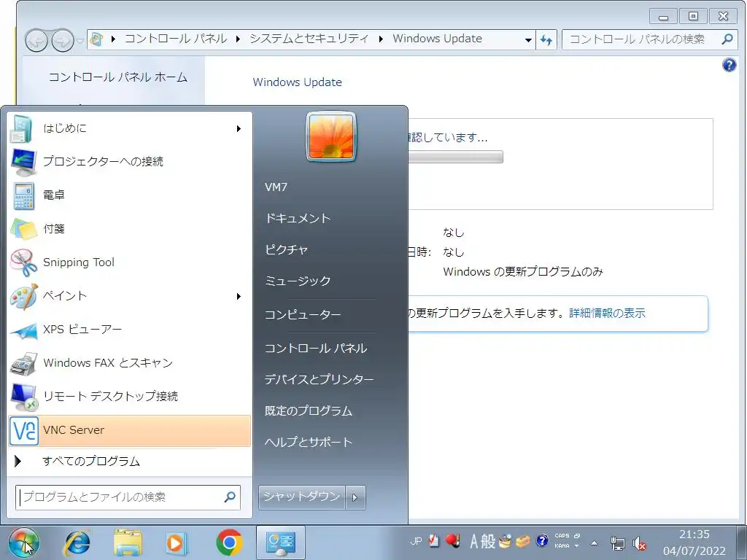Toggle the IME input mode A
747x560 pixels.
473,542
